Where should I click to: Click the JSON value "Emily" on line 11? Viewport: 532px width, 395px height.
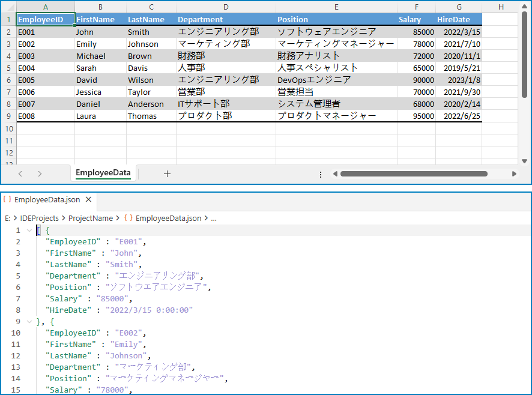click(x=126, y=345)
